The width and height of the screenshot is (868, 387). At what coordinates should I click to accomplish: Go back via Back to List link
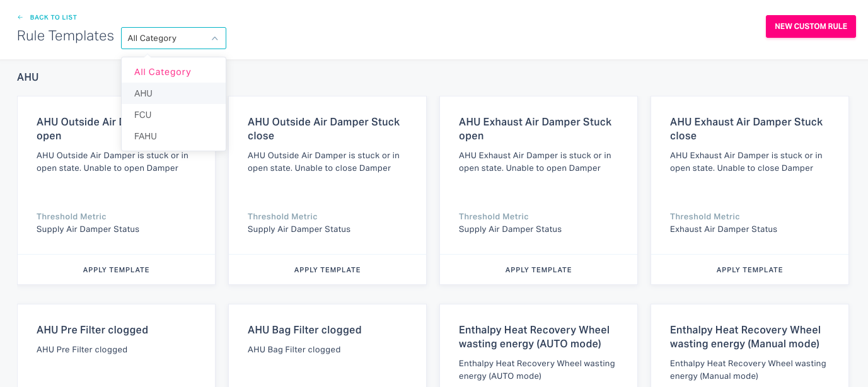[x=53, y=18]
